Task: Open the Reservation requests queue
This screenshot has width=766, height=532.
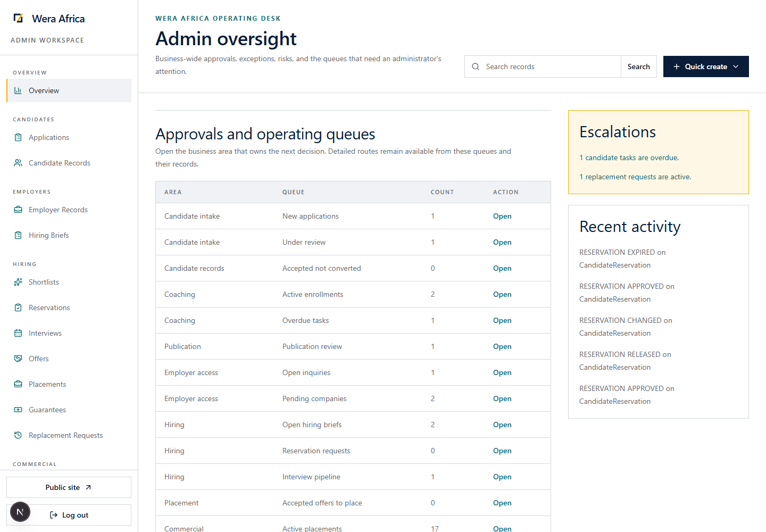Action: pos(502,451)
